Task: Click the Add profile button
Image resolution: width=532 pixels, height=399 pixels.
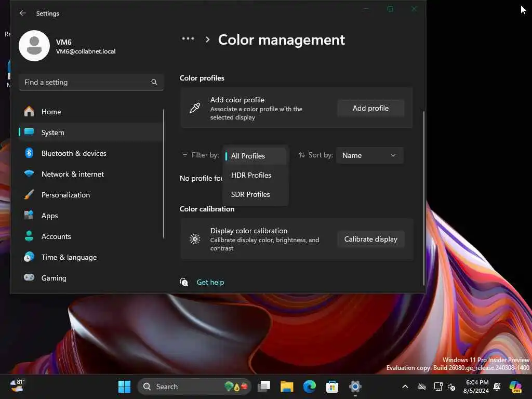Action: coord(370,108)
